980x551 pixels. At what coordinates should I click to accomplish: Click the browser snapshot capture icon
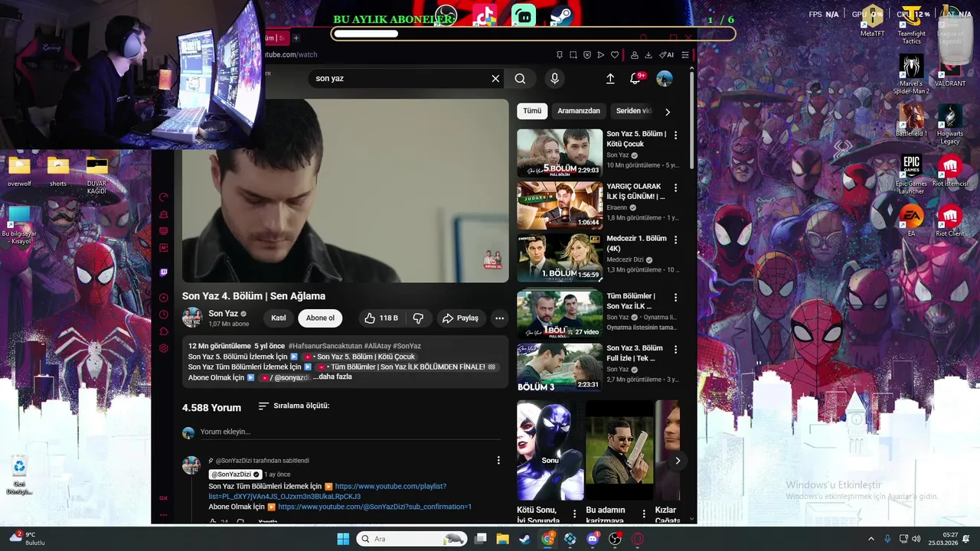pyautogui.click(x=573, y=55)
